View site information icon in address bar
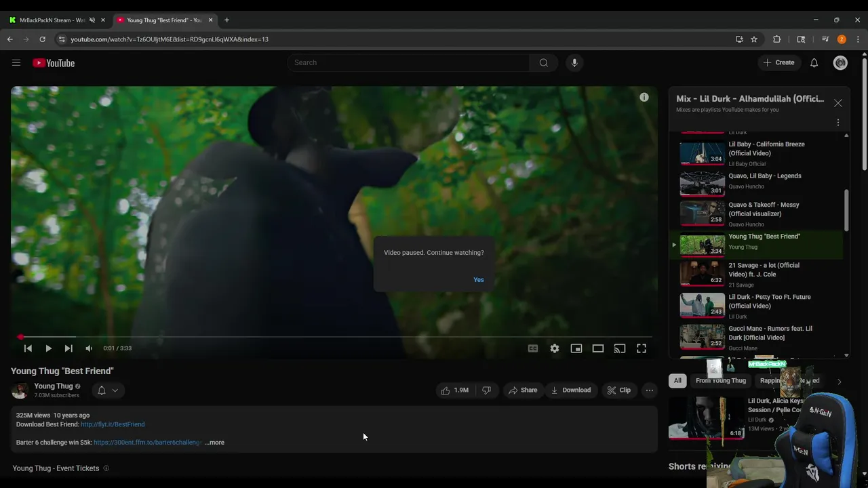 coord(62,39)
